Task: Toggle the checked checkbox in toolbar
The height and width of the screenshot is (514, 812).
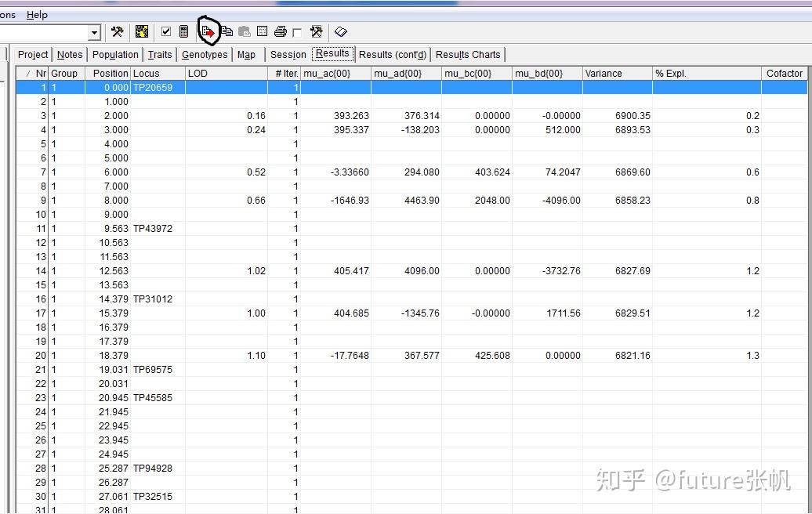Action: [x=165, y=32]
